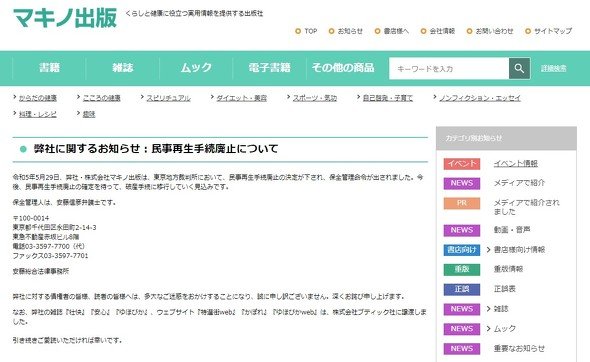Viewport: 590px width, 362px height.
Task: Open the 電子書籍 navigation tab
Action: (x=269, y=68)
